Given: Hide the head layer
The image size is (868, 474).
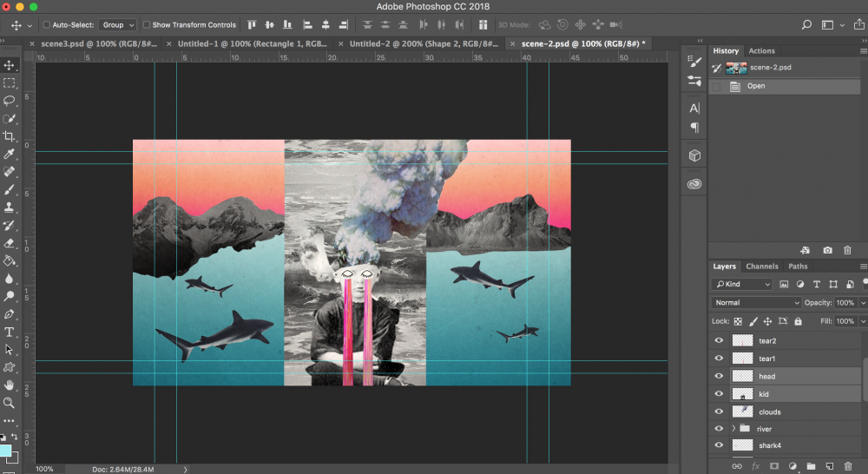Looking at the screenshot, I should pyautogui.click(x=719, y=376).
